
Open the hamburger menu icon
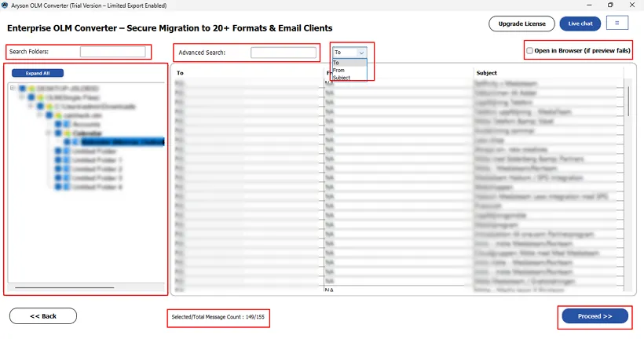tap(617, 24)
